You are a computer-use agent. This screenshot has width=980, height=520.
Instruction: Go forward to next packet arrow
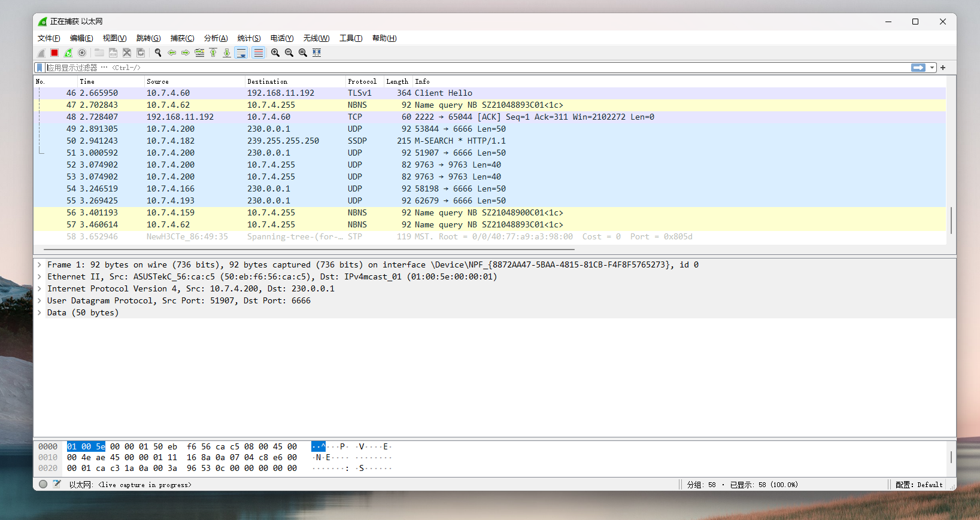(x=186, y=53)
